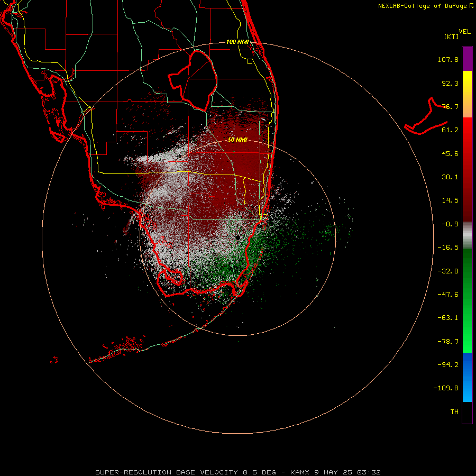Click the VEL legend title

pos(464,32)
